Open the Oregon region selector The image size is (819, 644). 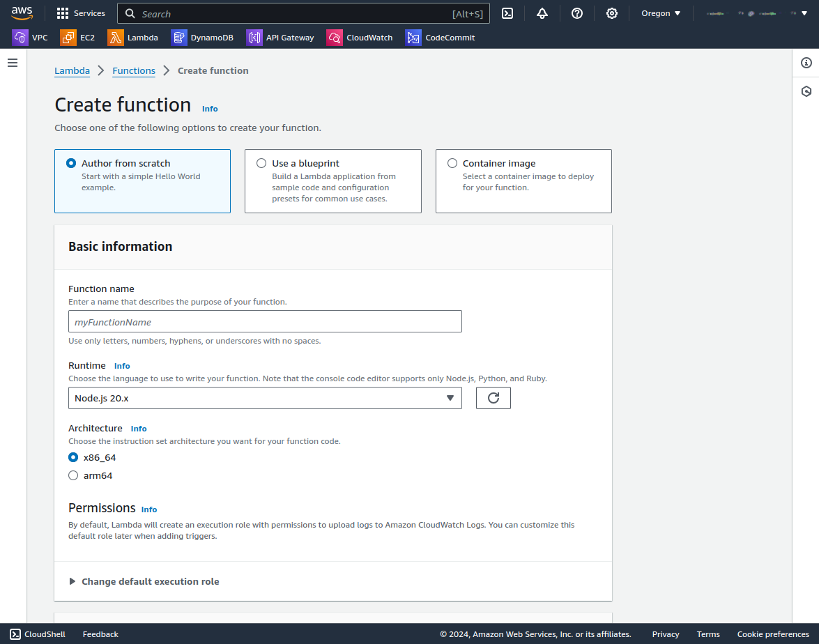pos(661,13)
